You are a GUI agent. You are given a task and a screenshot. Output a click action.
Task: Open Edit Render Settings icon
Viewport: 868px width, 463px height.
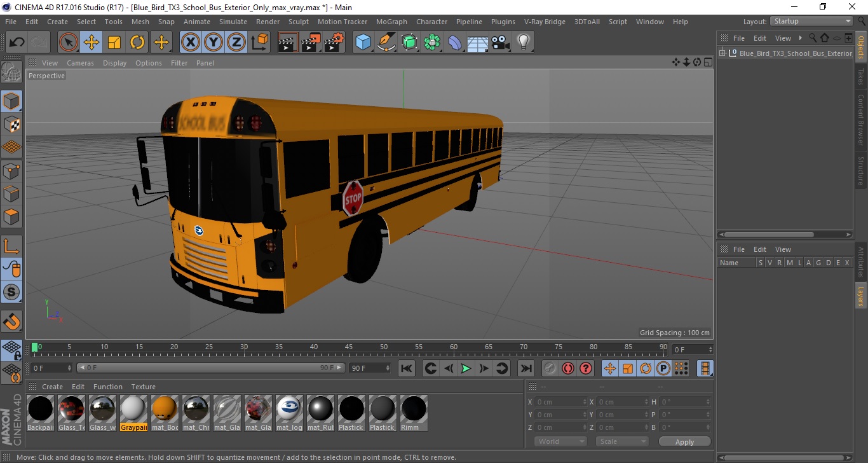tap(334, 43)
